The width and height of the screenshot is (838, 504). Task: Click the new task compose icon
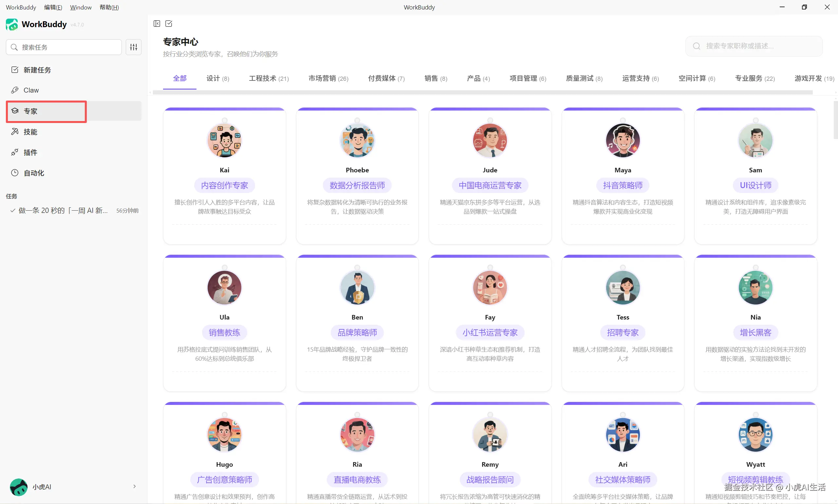click(169, 24)
